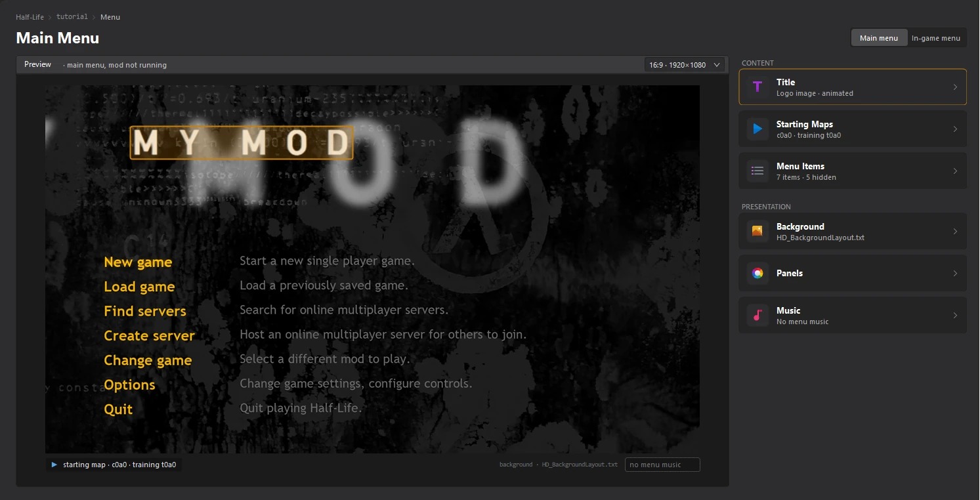Click the Menu Items list icon
Viewport: 980px width, 500px height.
[757, 171]
